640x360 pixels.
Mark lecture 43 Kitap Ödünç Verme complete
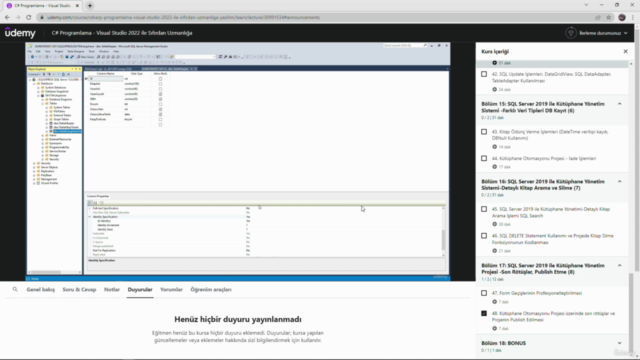484,132
